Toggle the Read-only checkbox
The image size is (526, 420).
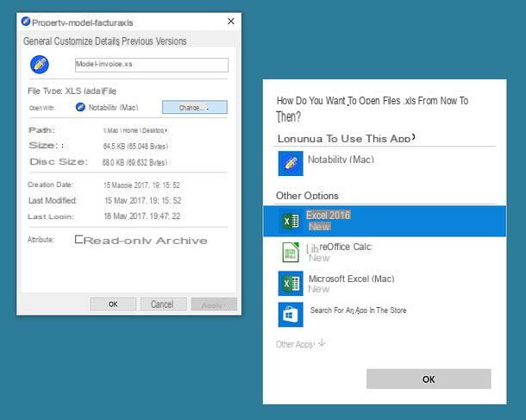(78, 239)
